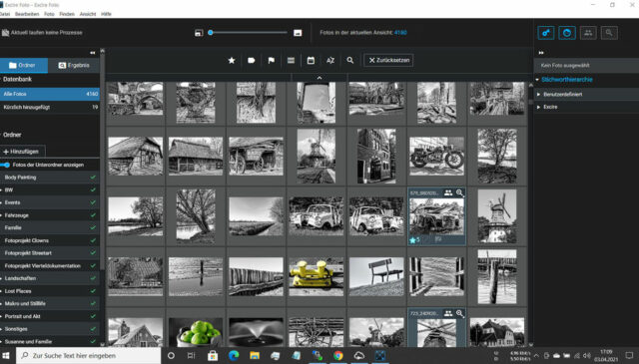Screen dimensions: 639x364
Task: Expand Benutzerdefiniert keyword group
Action: point(539,95)
